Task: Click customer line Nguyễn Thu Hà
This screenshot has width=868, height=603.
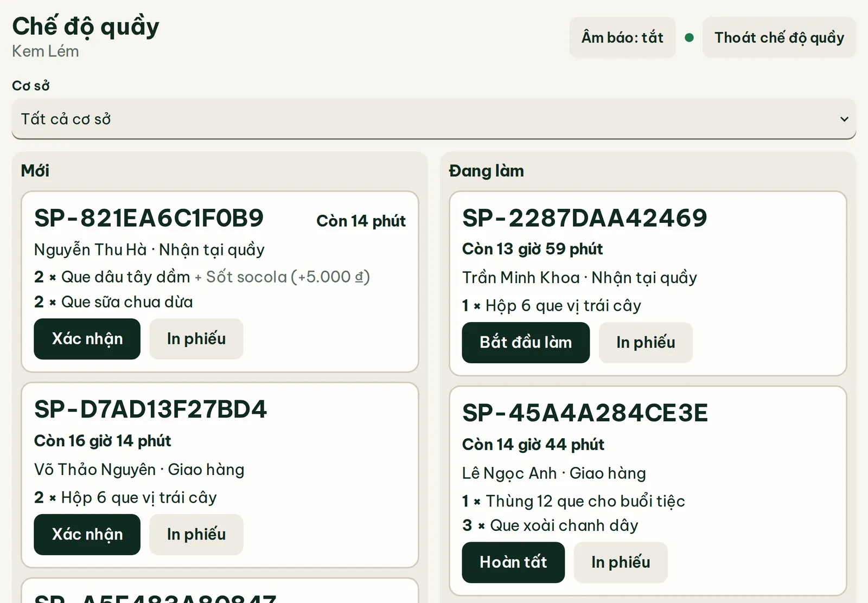Action: (149, 250)
